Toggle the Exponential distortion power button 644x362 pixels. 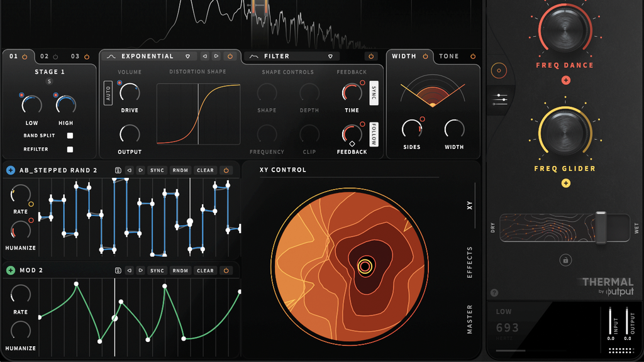point(230,56)
